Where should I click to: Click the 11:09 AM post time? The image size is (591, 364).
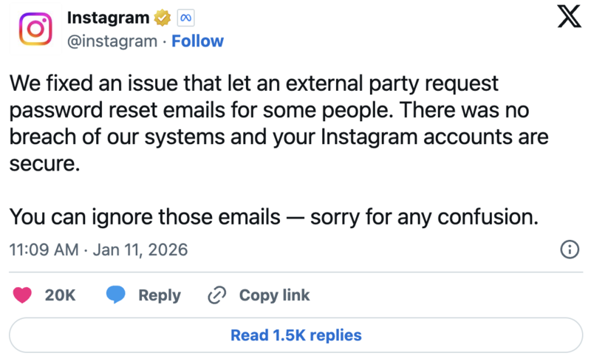(x=44, y=250)
